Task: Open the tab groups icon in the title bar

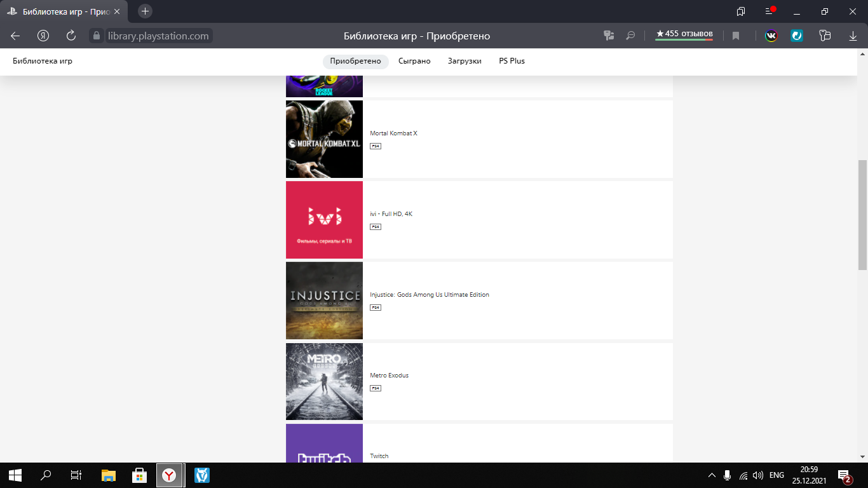Action: pos(741,11)
